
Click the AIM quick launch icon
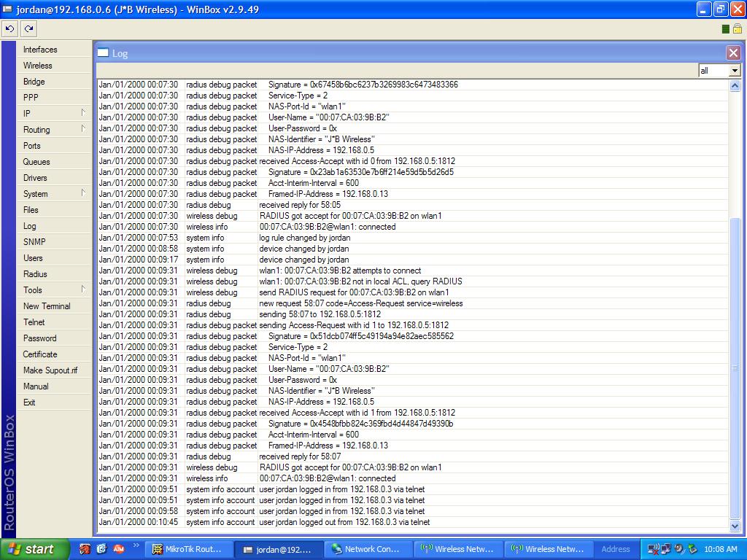click(x=119, y=549)
